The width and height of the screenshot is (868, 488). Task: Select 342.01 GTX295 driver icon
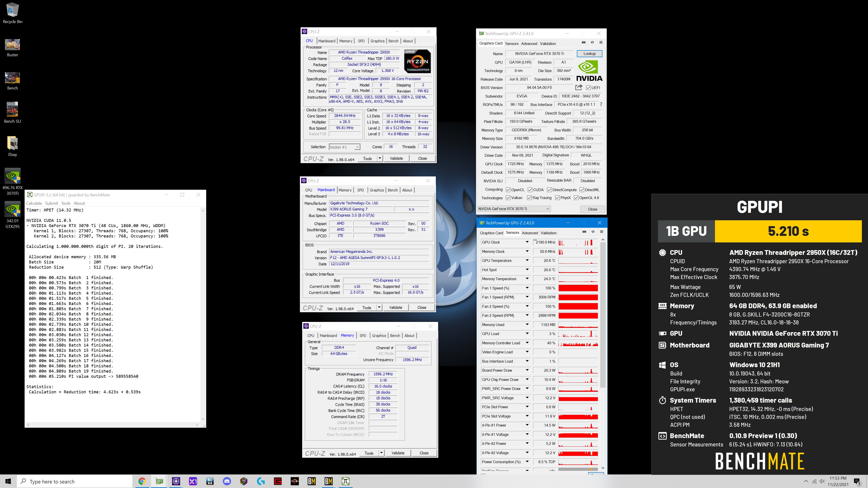click(x=12, y=215)
